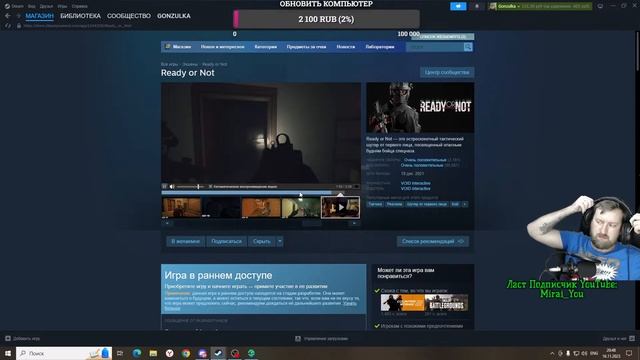The height and width of the screenshot is (360, 640).
Task: Click the Steam forward navigation arrow
Action: click(18, 16)
